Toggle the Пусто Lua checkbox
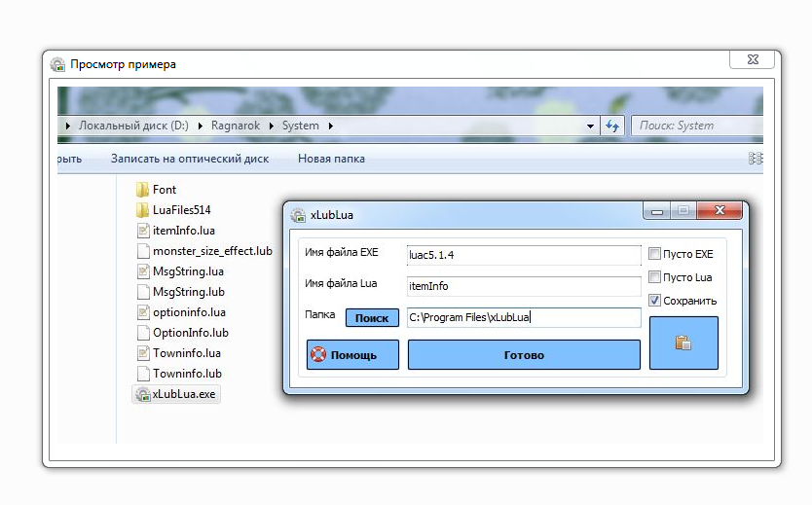This screenshot has width=812, height=505. click(x=654, y=276)
